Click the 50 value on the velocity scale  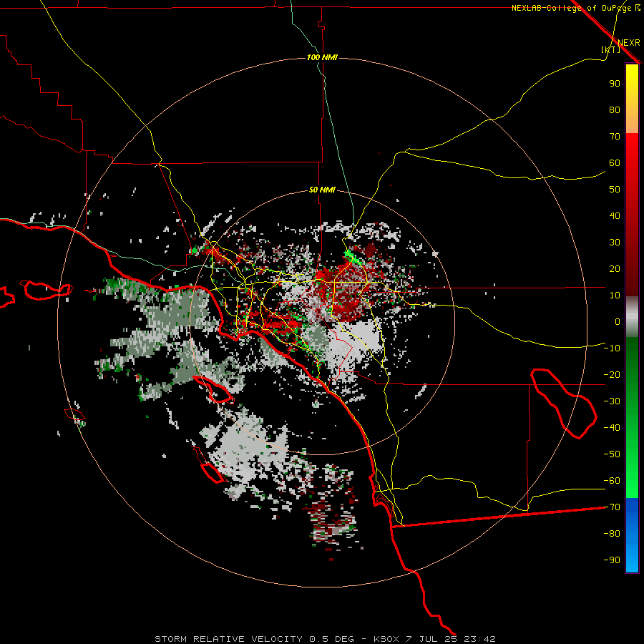615,190
